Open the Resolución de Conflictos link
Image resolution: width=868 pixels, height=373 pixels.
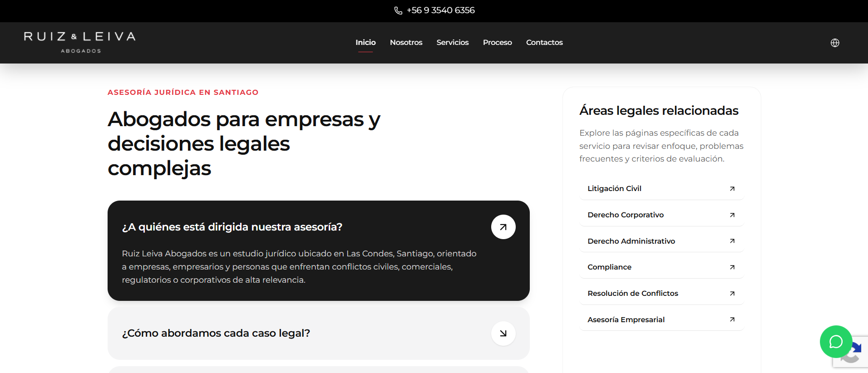[661, 294]
